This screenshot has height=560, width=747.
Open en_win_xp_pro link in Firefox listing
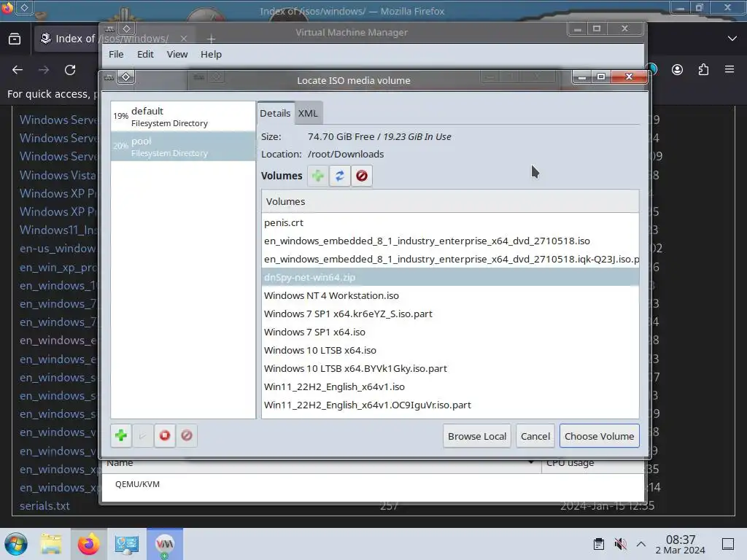point(58,267)
